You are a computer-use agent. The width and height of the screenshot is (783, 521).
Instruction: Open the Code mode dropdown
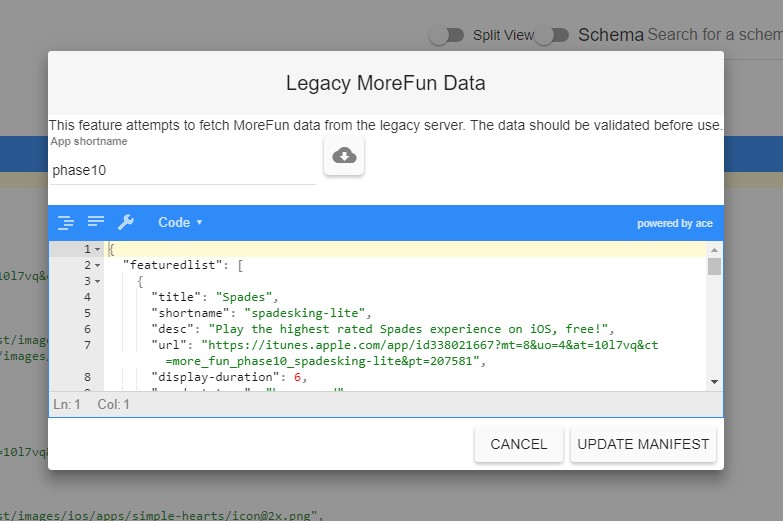pyautogui.click(x=180, y=222)
